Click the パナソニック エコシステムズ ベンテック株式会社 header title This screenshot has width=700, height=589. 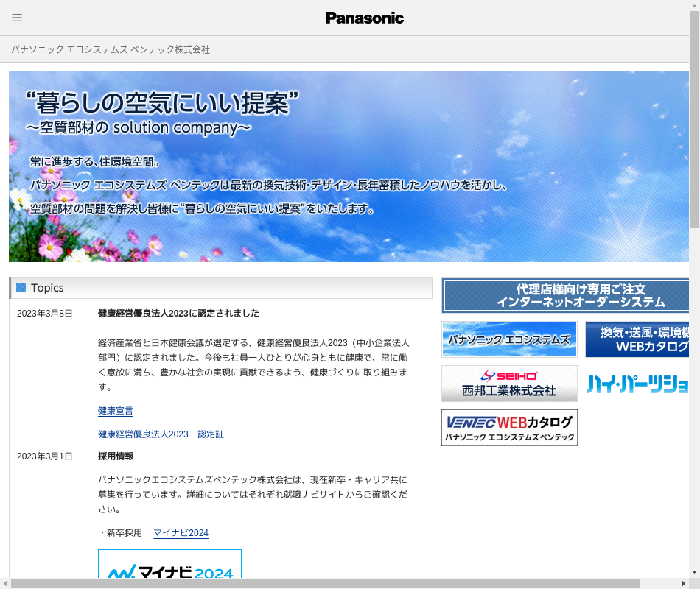point(111,49)
